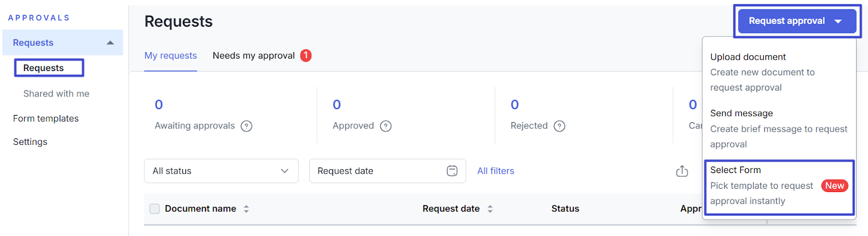The height and width of the screenshot is (236, 868).
Task: Open the Request date calendar icon
Action: [452, 171]
